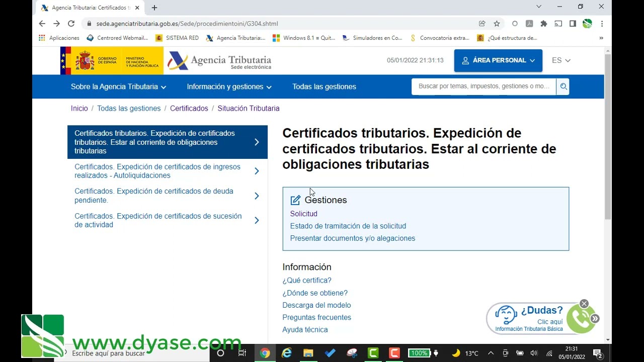644x362 pixels.
Task: Expand the ES language dropdown
Action: click(x=560, y=60)
